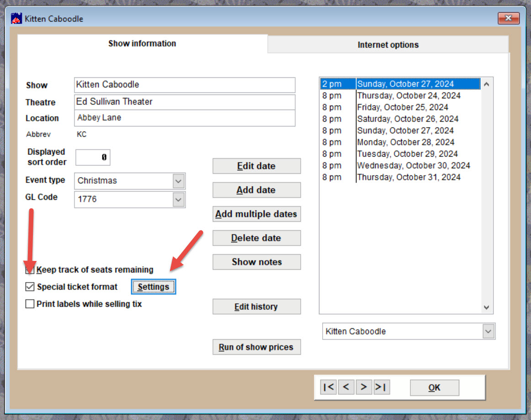Click the Show name input field

pyautogui.click(x=185, y=85)
